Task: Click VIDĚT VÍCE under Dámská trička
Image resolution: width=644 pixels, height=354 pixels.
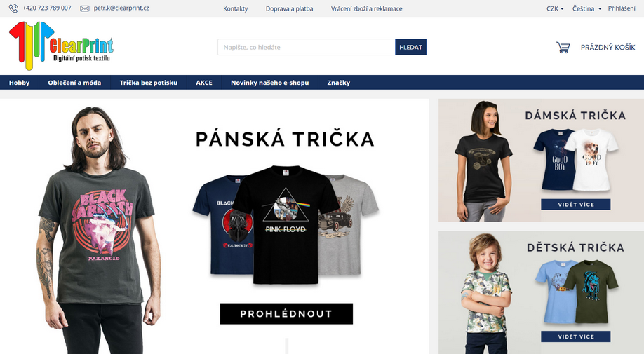Action: 576,204
